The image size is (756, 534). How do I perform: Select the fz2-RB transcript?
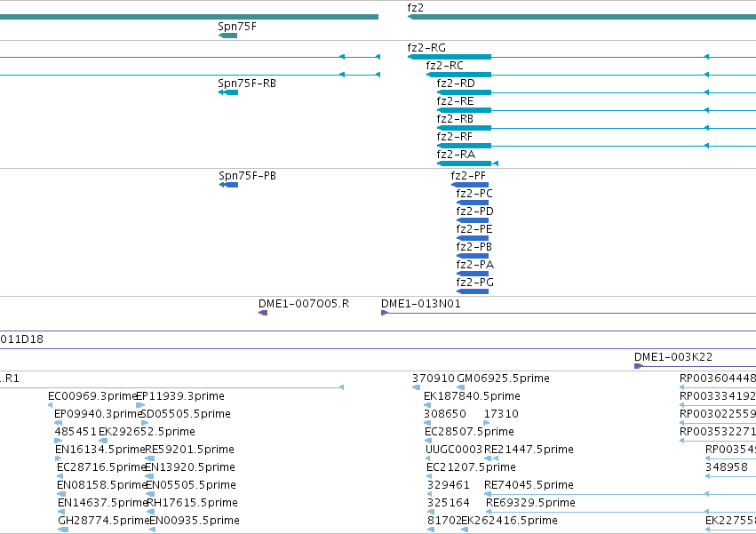pyautogui.click(x=455, y=119)
